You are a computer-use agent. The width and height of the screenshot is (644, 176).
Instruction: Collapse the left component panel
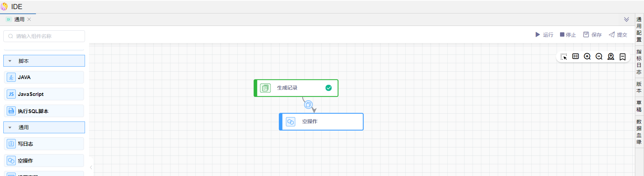point(91,167)
